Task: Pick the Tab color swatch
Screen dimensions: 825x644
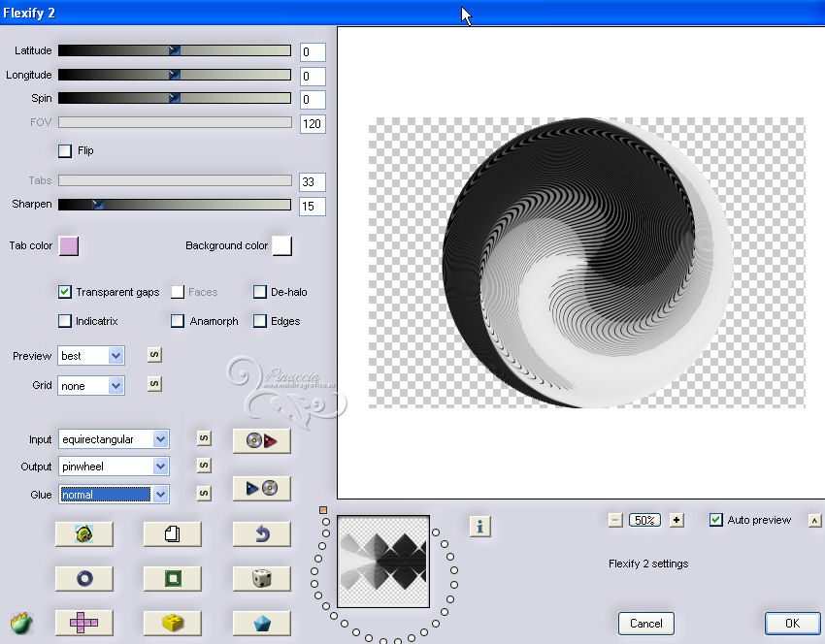Action: coord(68,246)
